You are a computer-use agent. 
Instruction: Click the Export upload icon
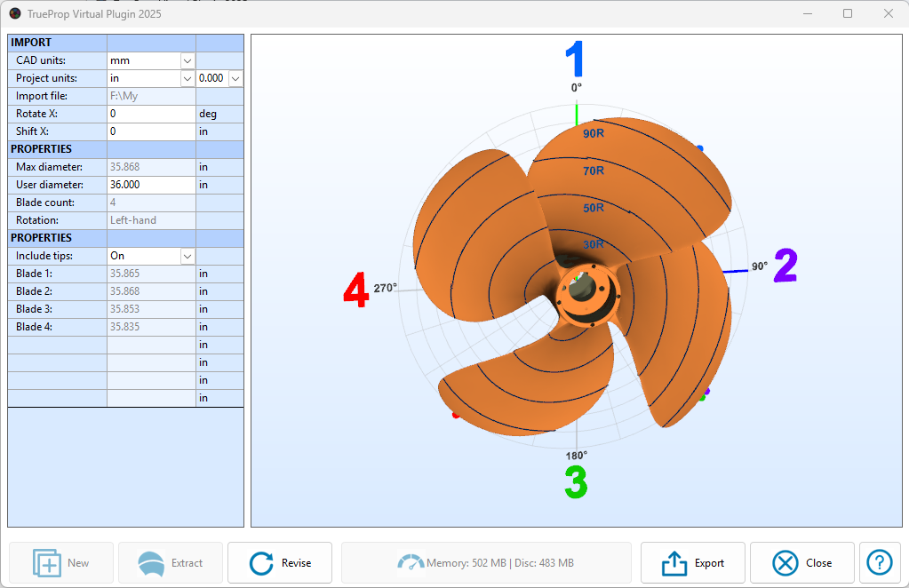[x=674, y=563]
